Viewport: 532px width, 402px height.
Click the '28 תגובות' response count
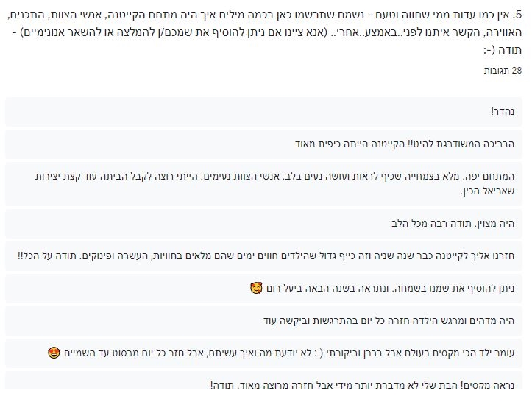coord(503,71)
